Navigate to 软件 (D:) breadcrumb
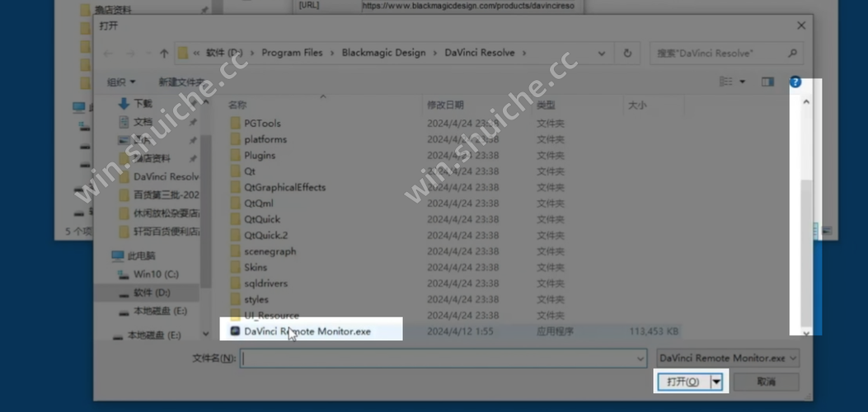868x412 pixels. pos(224,53)
